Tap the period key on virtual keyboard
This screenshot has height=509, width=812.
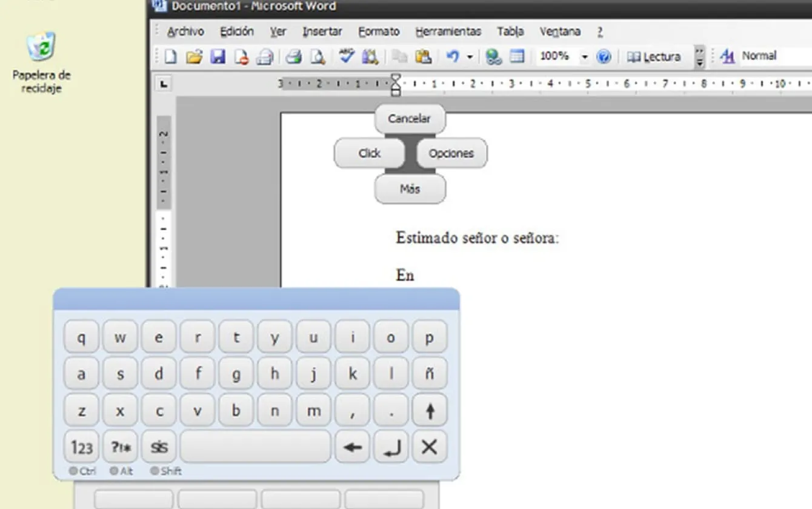391,410
